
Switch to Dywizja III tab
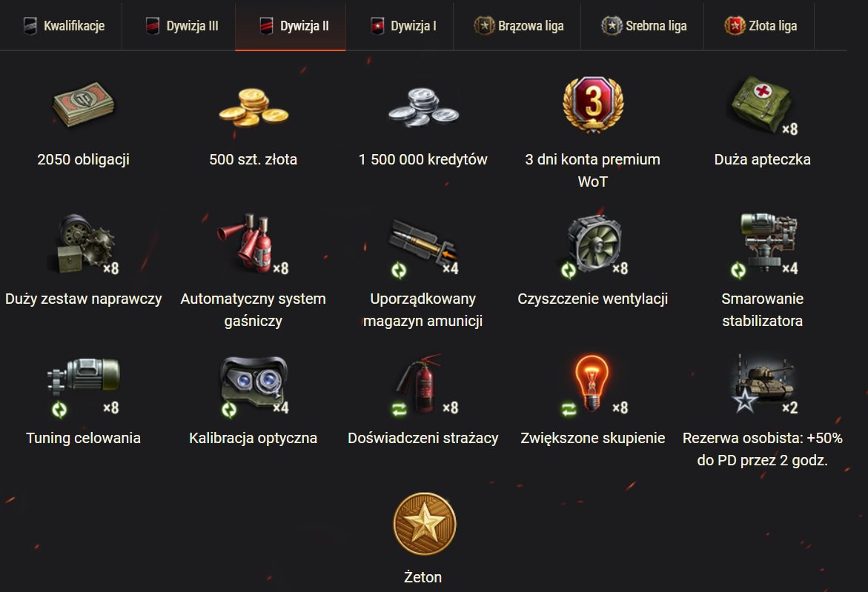point(182,26)
